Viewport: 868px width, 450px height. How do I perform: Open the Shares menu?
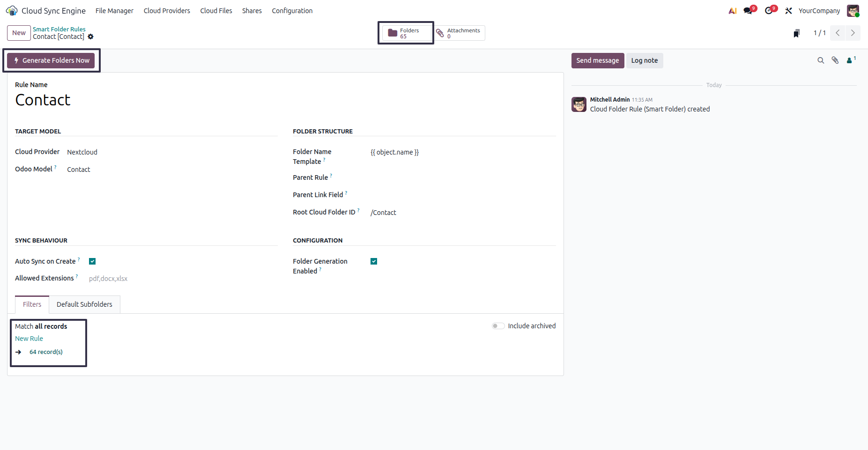[252, 11]
